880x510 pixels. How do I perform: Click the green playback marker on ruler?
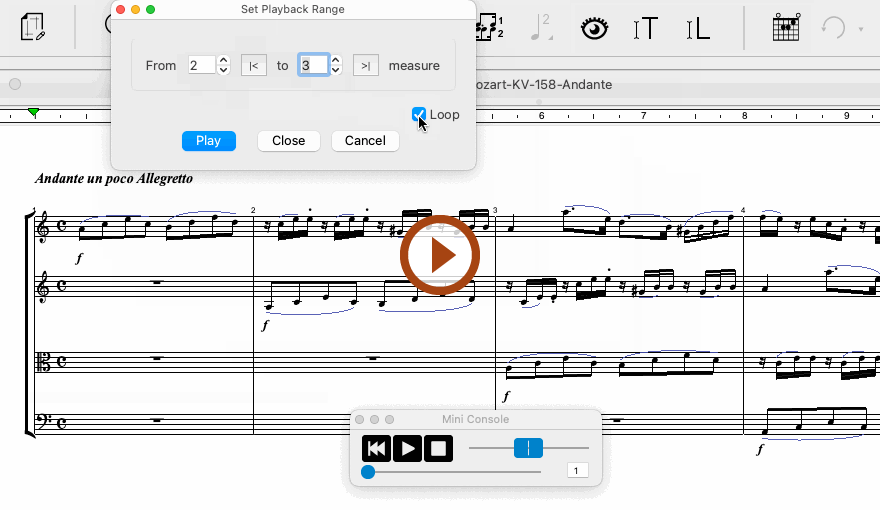pyautogui.click(x=34, y=112)
